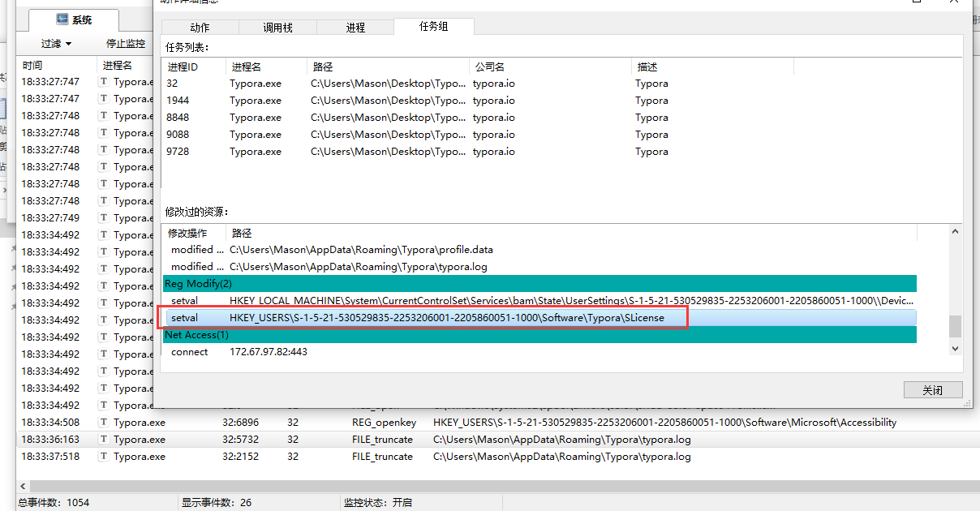Click the resources list scrollbar up arrow
This screenshot has width=980, height=511.
955,231
